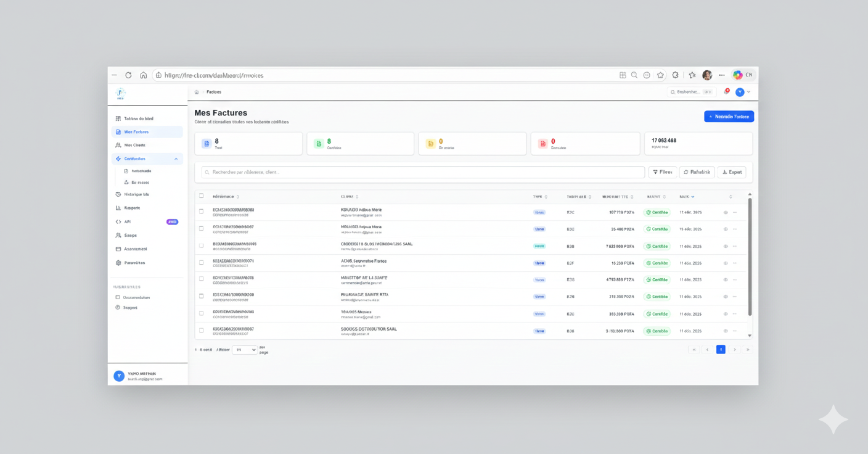Check the box for the first invoice row
This screenshot has width=868, height=454.
[x=201, y=212]
